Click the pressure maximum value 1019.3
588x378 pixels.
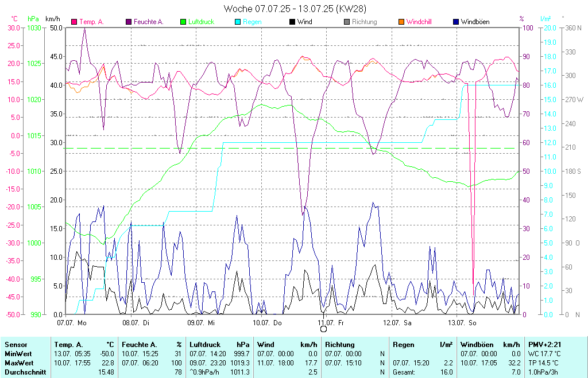240,363
